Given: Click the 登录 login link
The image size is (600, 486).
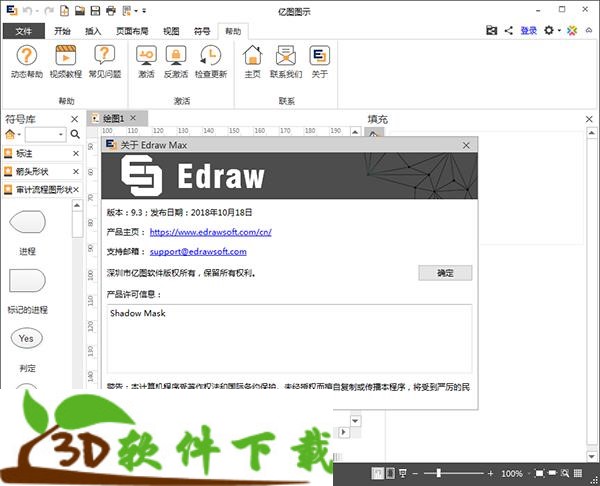Looking at the screenshot, I should pos(528,31).
